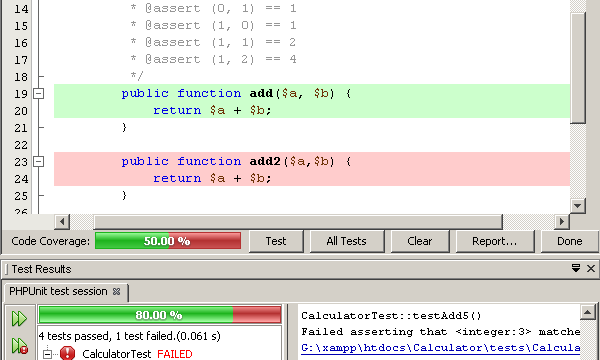600x360 pixels.
Task: Close the PHPUnit test session tab
Action: click(116, 292)
